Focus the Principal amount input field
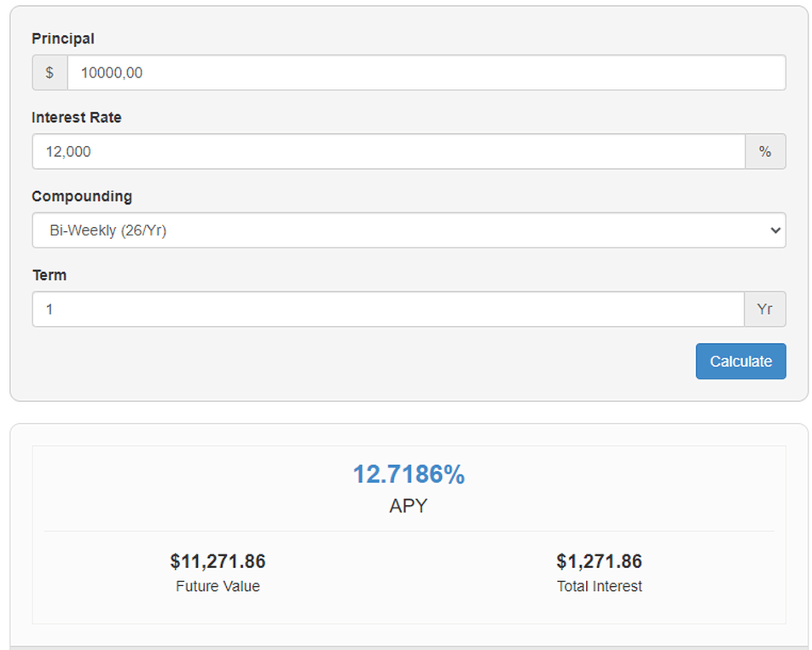 [426, 73]
